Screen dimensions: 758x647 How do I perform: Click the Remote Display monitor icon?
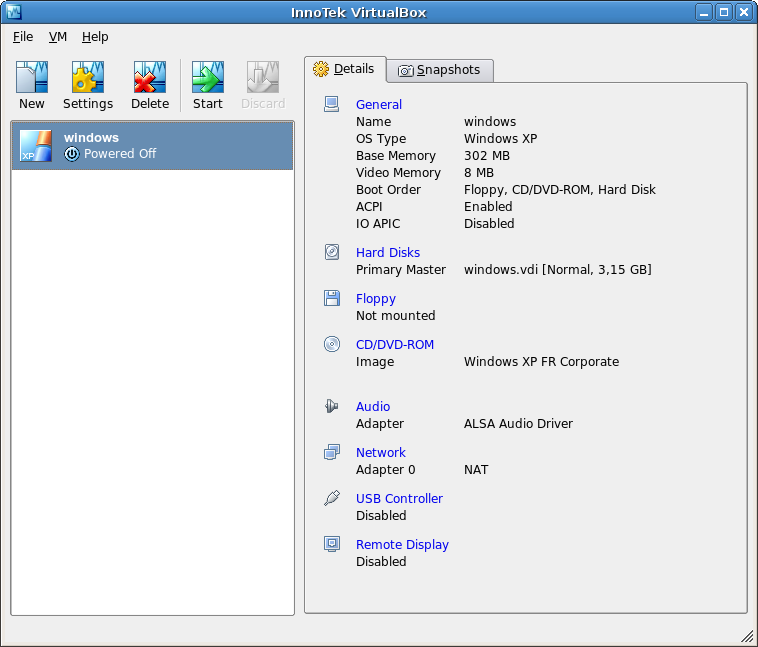pos(332,544)
